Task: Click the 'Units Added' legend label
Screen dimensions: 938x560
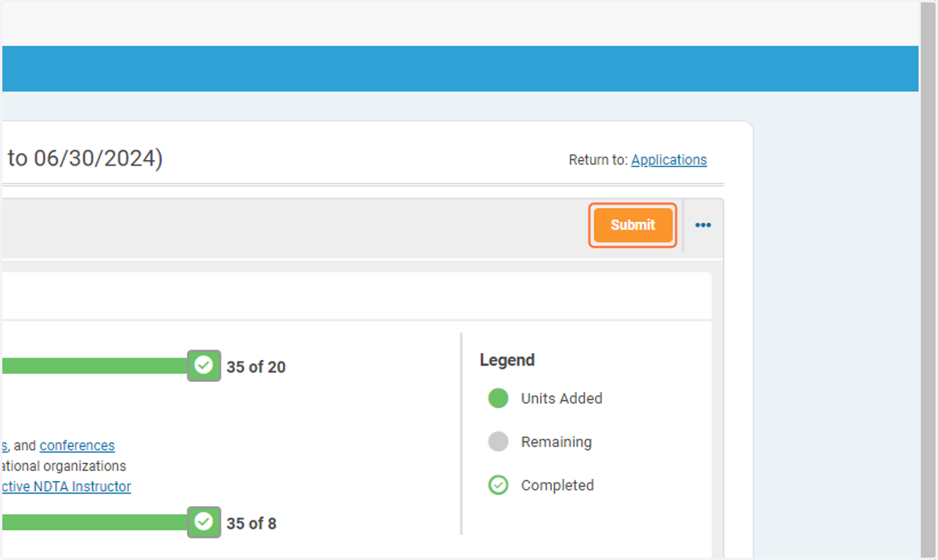Action: [x=562, y=398]
